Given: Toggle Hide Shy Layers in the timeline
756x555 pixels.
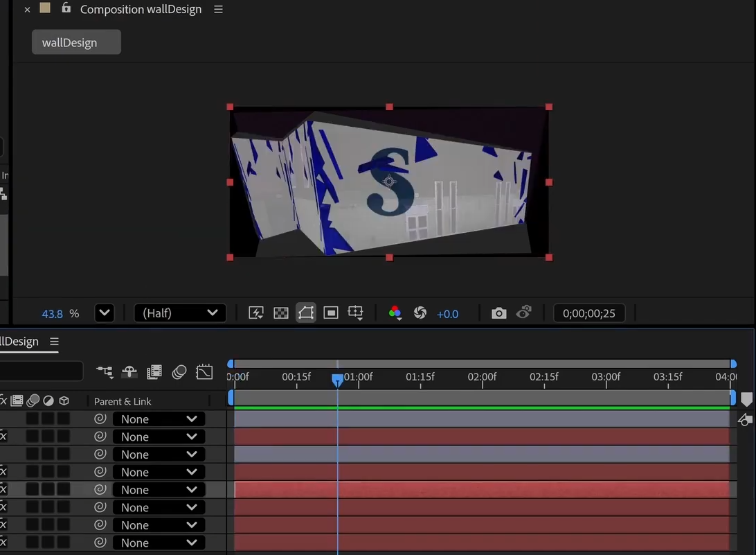Looking at the screenshot, I should click(129, 372).
